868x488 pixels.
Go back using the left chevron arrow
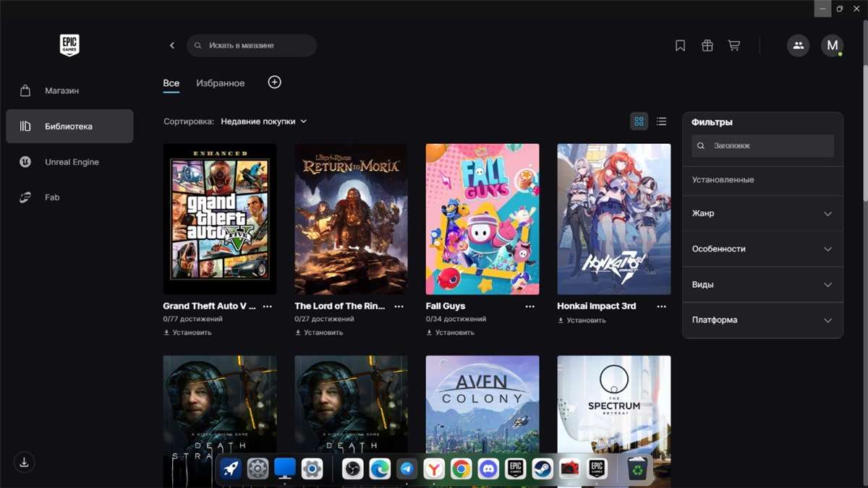click(172, 46)
